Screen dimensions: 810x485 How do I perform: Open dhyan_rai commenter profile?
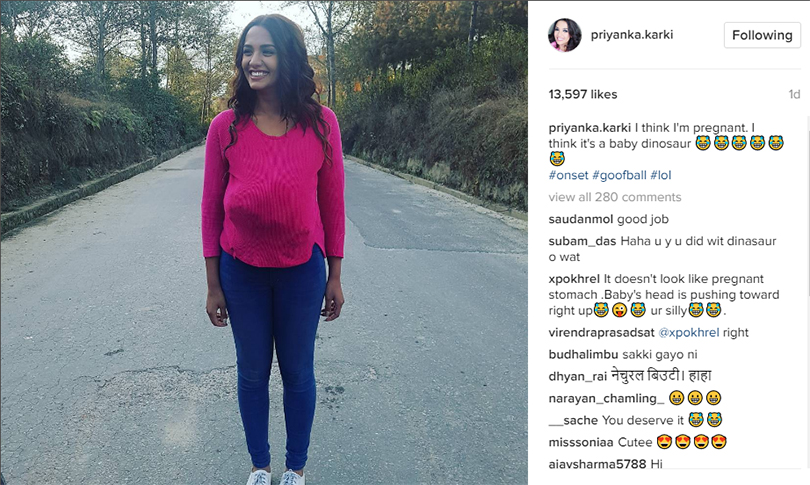pos(578,377)
